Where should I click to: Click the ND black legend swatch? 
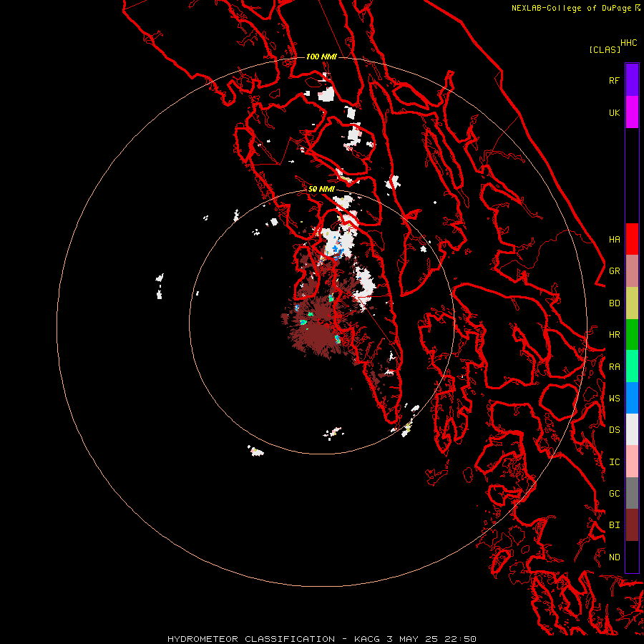pyautogui.click(x=632, y=557)
